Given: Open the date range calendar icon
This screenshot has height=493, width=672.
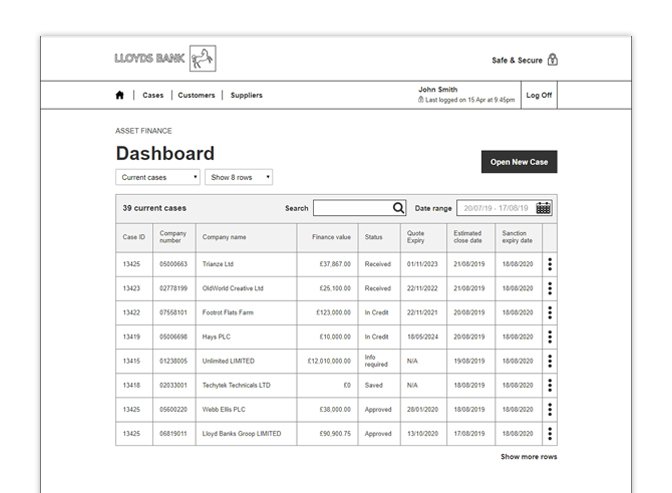Looking at the screenshot, I should click(x=543, y=208).
